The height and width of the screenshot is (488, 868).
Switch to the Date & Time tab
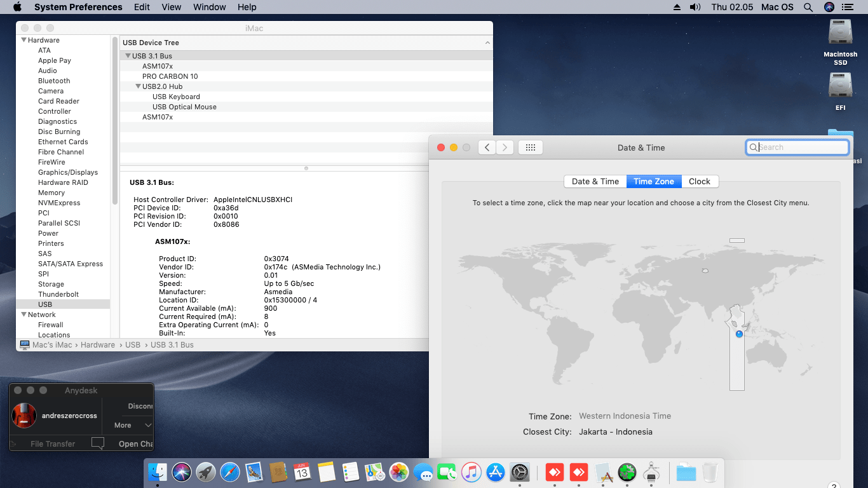pyautogui.click(x=595, y=181)
